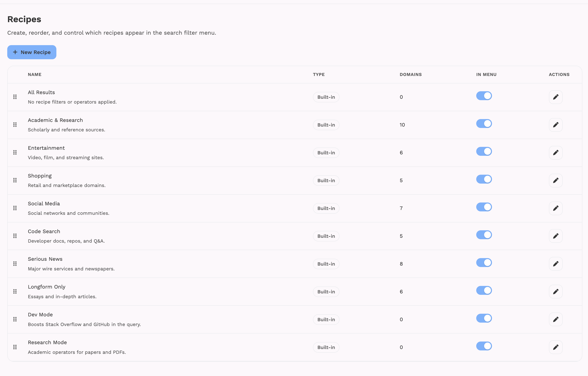This screenshot has height=376, width=588.
Task: Select the Research Mode recipe name
Action: click(x=47, y=343)
